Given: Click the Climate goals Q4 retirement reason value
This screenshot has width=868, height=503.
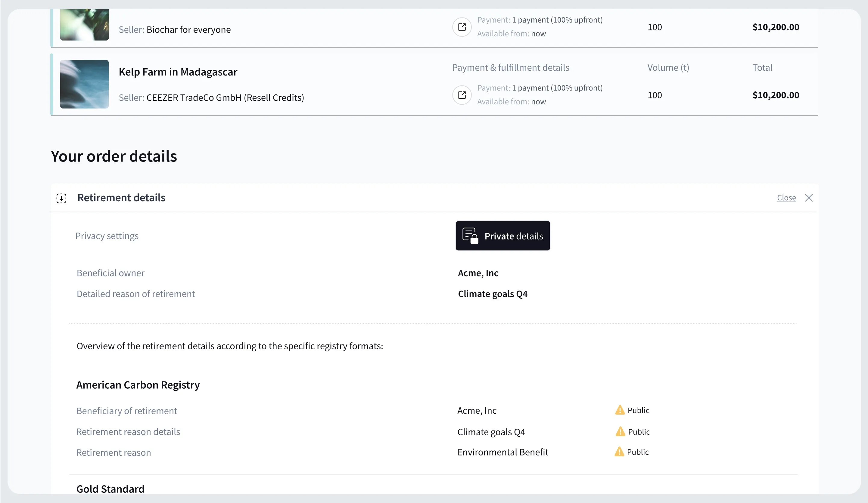Looking at the screenshot, I should coord(493,294).
